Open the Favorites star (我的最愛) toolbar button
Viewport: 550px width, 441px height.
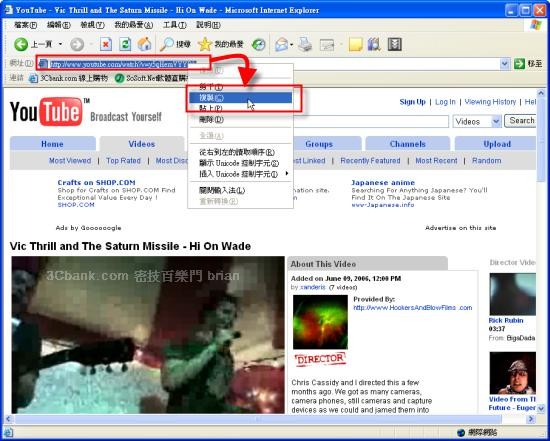pos(221,44)
